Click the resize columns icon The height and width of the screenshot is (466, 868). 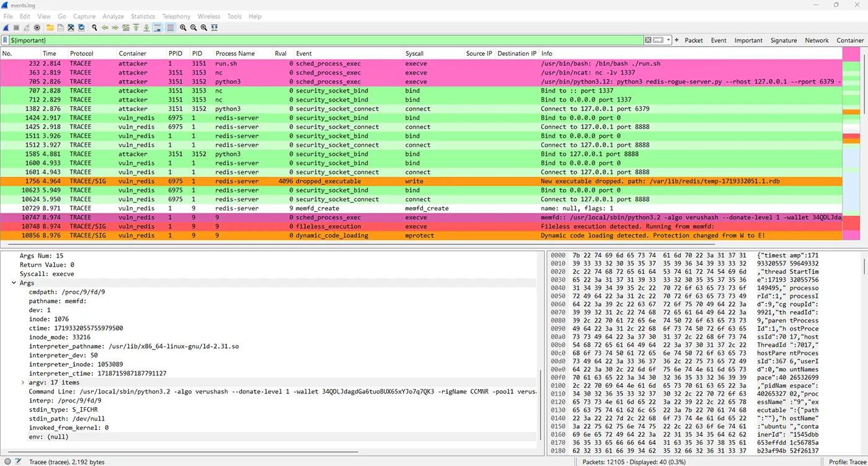[x=214, y=28]
